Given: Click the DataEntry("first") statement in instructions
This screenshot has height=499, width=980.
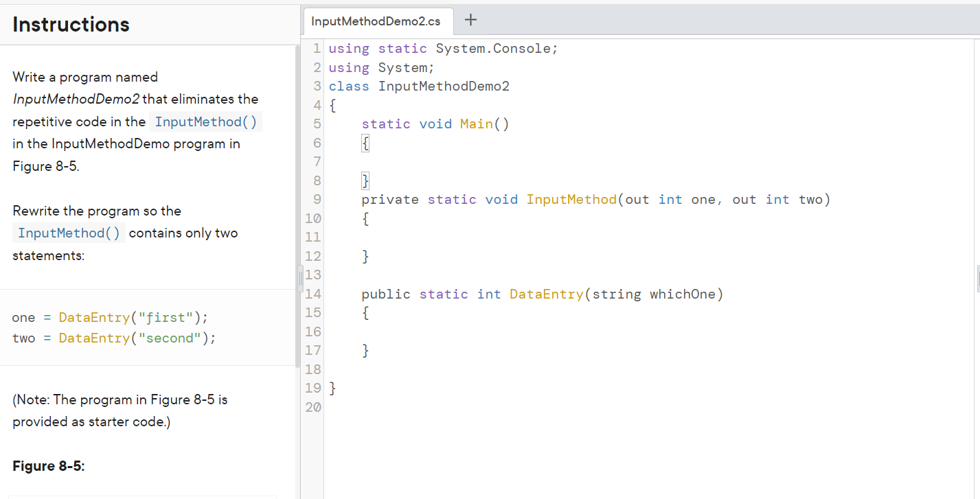Looking at the screenshot, I should (110, 317).
